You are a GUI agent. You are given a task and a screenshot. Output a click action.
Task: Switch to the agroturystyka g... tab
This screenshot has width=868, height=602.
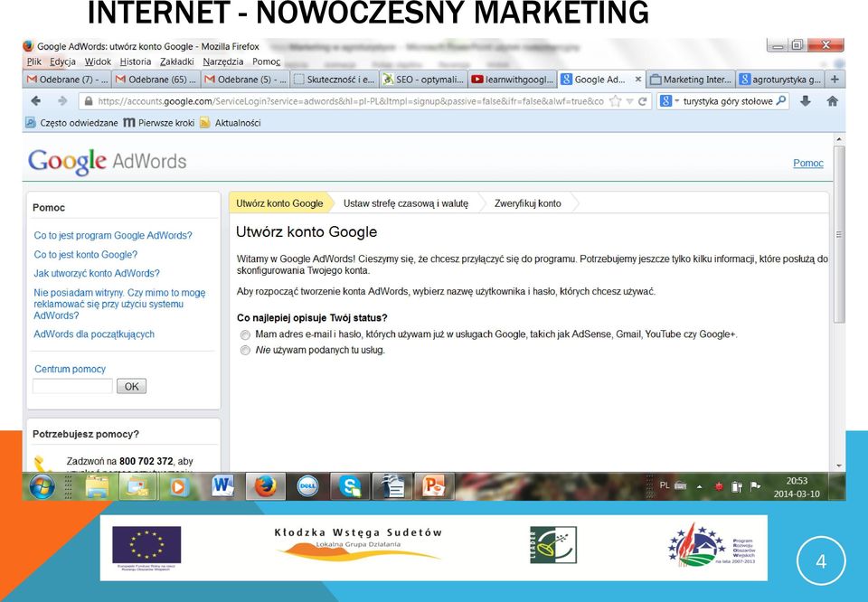coord(780,80)
